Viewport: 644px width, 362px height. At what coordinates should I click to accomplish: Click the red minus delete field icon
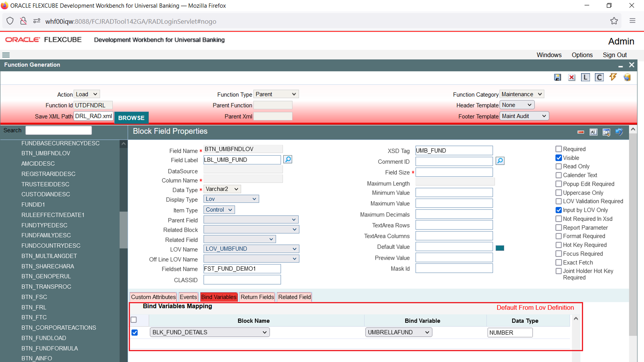(581, 132)
